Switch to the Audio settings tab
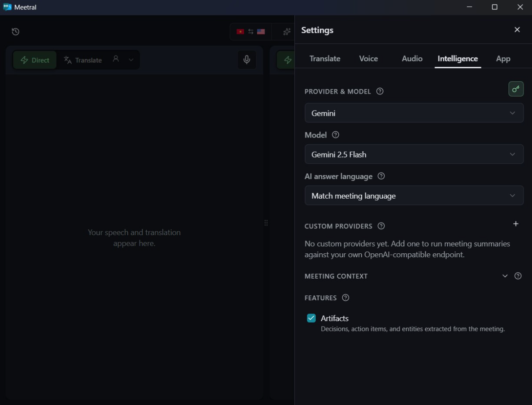Viewport: 532px width, 405px height. 412,59
